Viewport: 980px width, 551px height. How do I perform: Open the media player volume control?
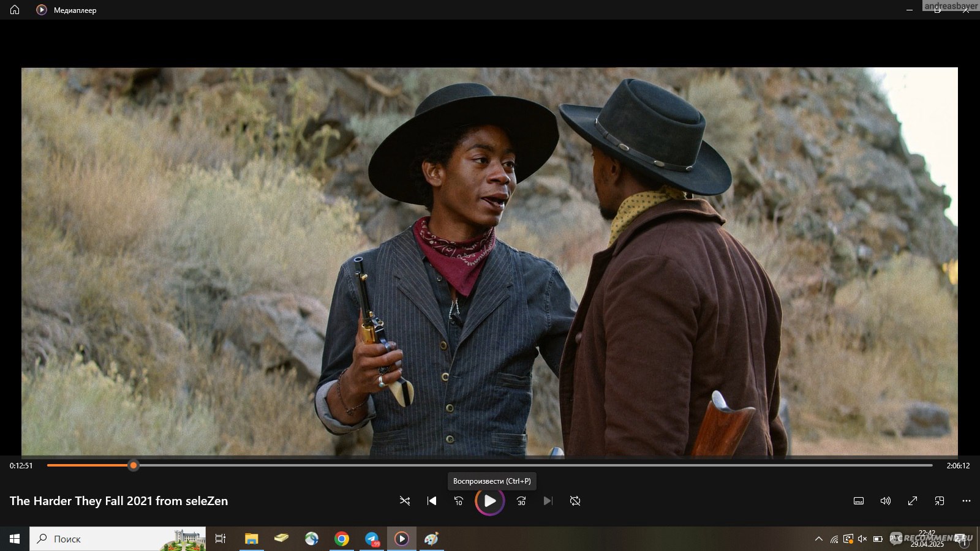click(x=886, y=501)
